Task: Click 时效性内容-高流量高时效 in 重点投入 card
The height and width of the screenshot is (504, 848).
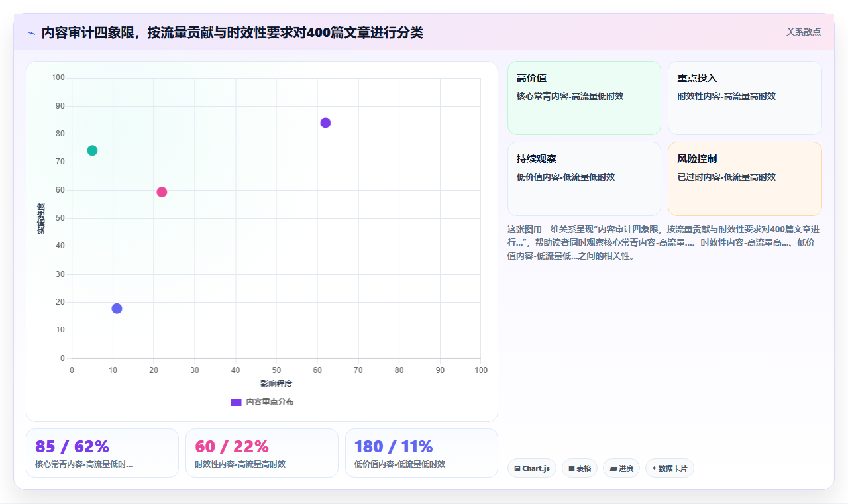Action: tap(726, 96)
